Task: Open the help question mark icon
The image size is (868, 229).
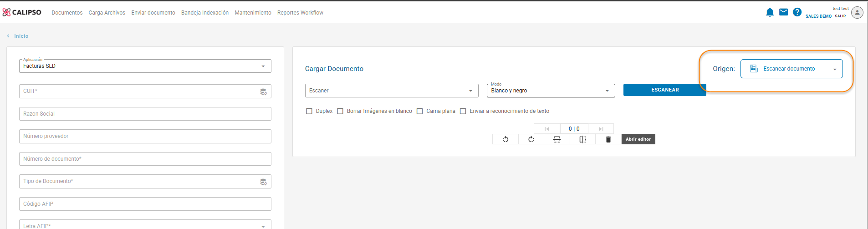Action: [797, 12]
